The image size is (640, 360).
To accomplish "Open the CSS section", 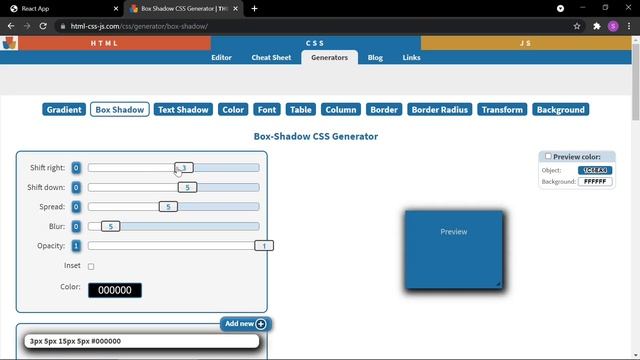I will click(x=316, y=43).
